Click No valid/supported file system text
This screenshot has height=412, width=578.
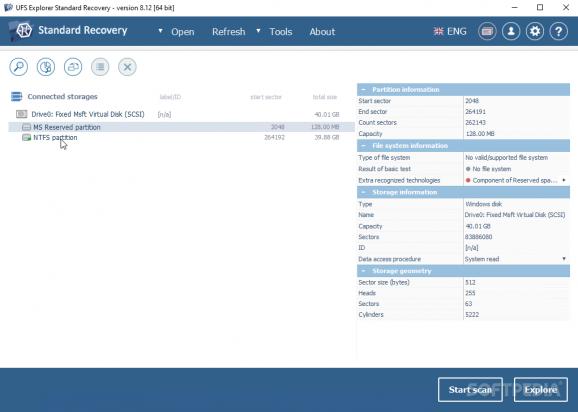click(506, 157)
